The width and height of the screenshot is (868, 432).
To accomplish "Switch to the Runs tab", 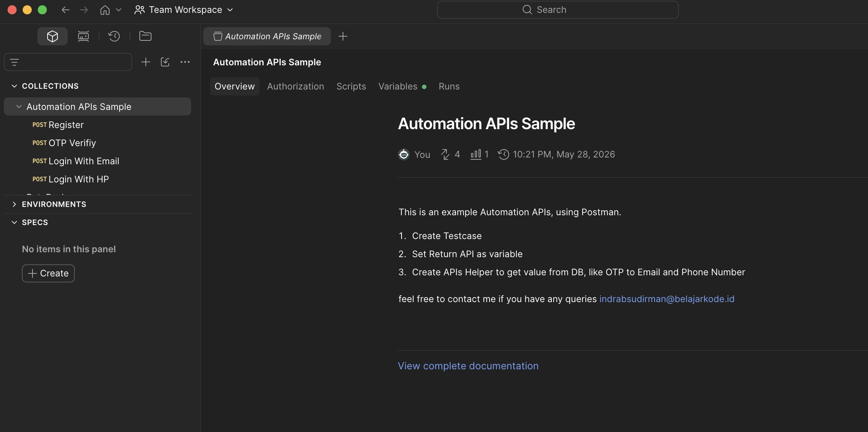I will (449, 86).
